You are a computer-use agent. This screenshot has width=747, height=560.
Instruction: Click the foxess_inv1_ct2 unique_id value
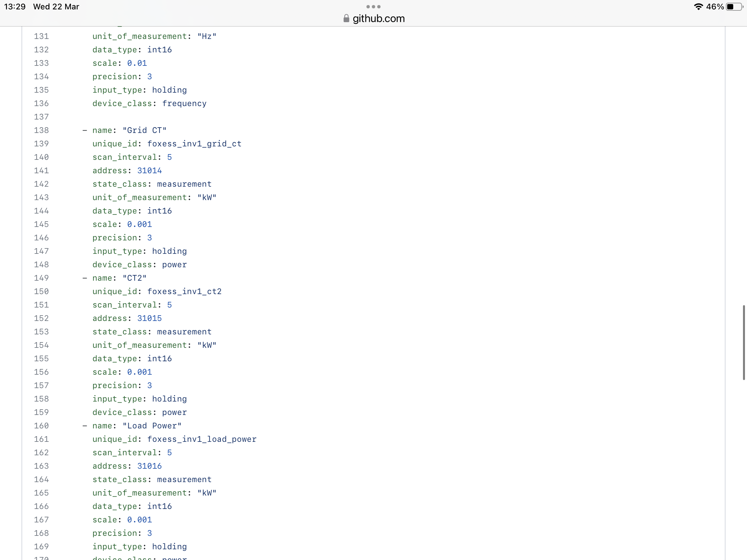(184, 292)
